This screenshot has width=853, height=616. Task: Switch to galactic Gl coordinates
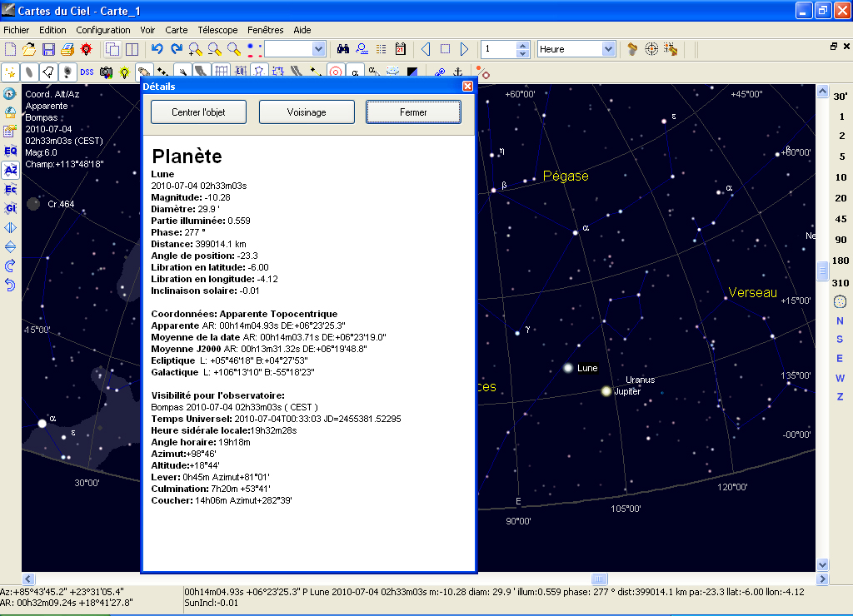tap(10, 208)
